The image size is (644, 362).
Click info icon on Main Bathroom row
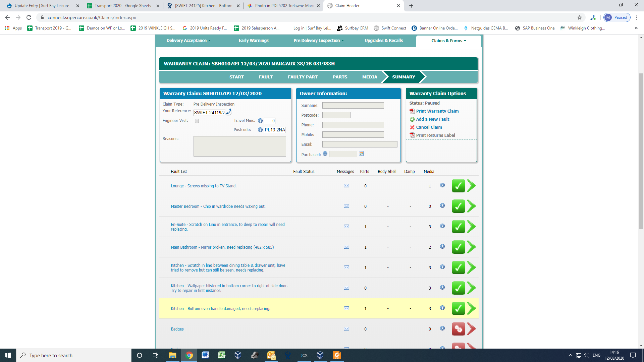pos(442,247)
